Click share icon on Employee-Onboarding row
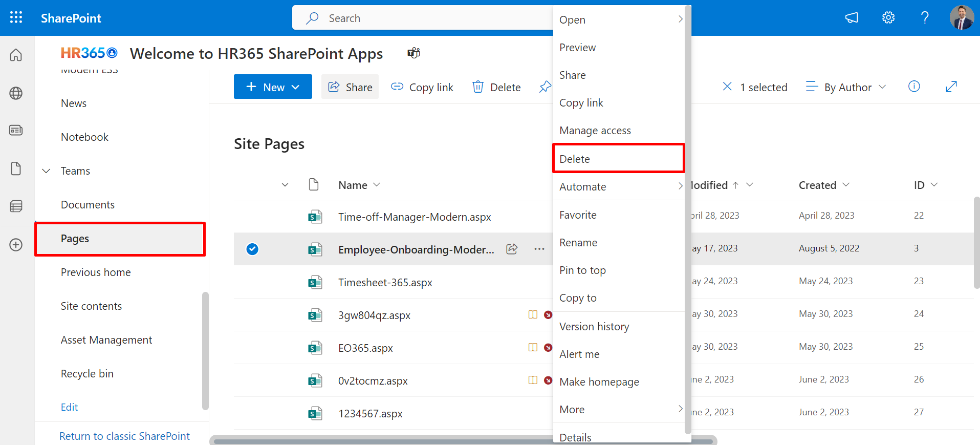This screenshot has height=445, width=980. (512, 249)
